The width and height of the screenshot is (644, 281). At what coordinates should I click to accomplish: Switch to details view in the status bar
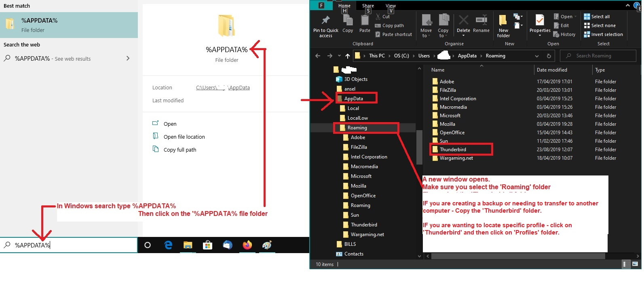click(x=625, y=264)
